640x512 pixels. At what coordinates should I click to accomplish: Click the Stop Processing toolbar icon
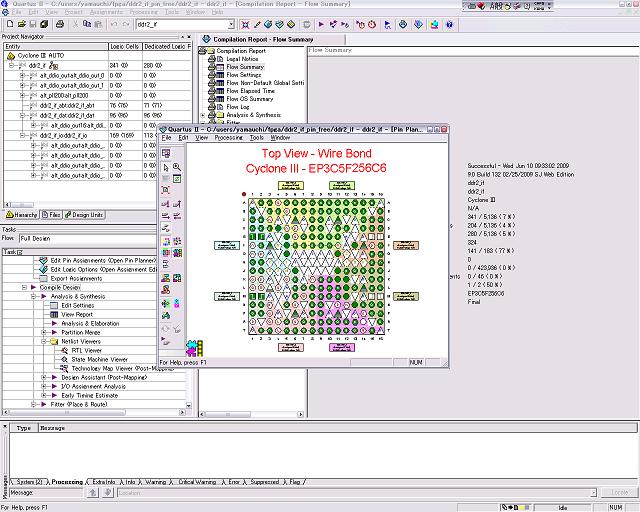pyautogui.click(x=307, y=24)
